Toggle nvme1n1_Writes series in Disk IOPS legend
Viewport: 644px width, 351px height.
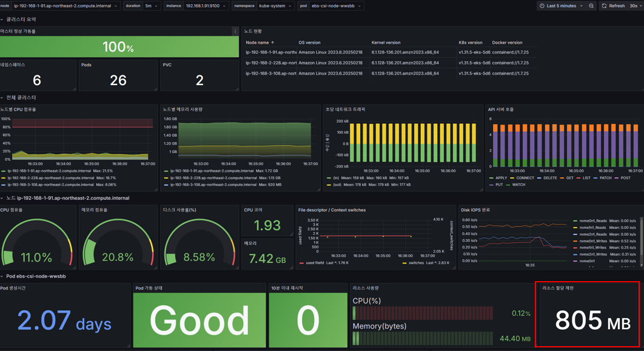[x=592, y=247]
